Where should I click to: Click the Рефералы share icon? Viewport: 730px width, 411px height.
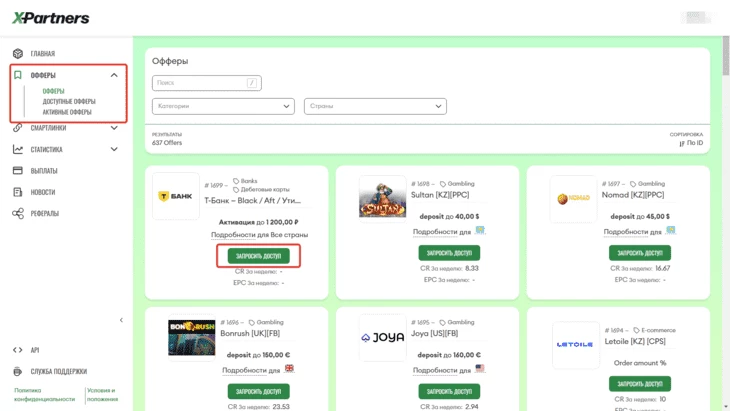pyautogui.click(x=18, y=214)
